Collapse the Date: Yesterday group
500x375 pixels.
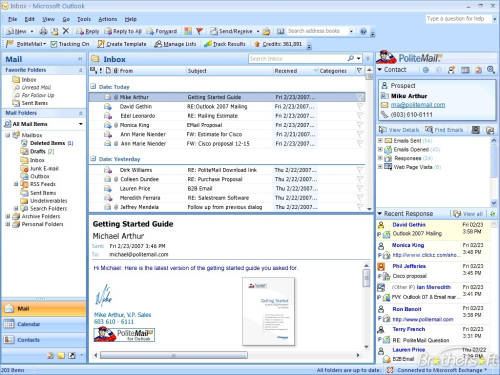click(x=93, y=159)
